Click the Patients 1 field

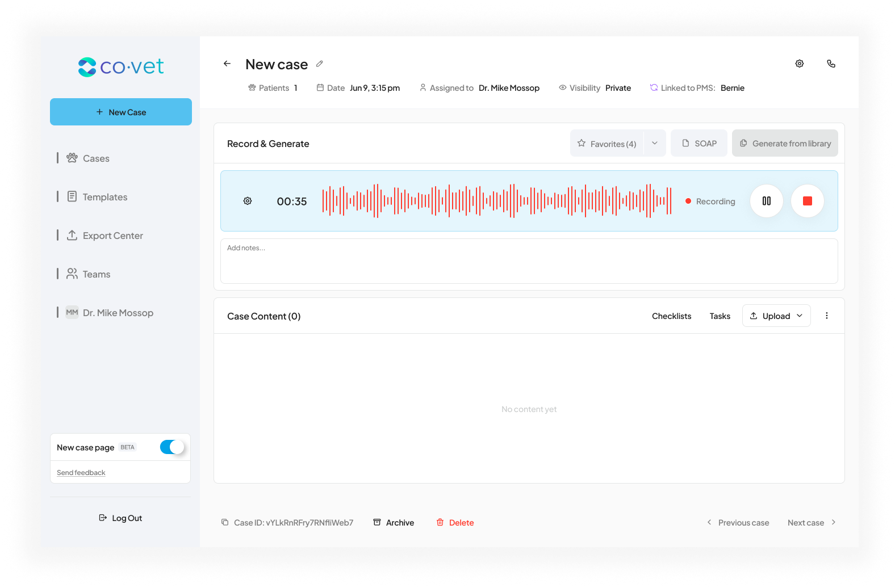tap(273, 88)
